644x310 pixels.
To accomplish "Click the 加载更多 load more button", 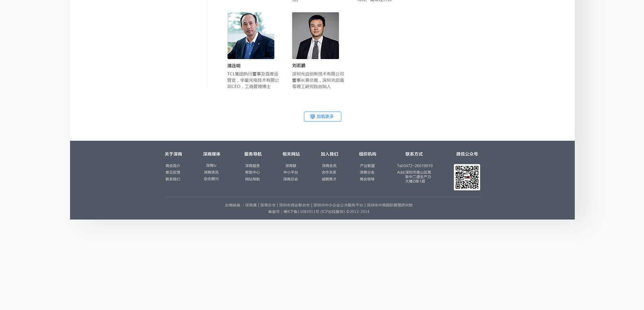I will click(322, 117).
